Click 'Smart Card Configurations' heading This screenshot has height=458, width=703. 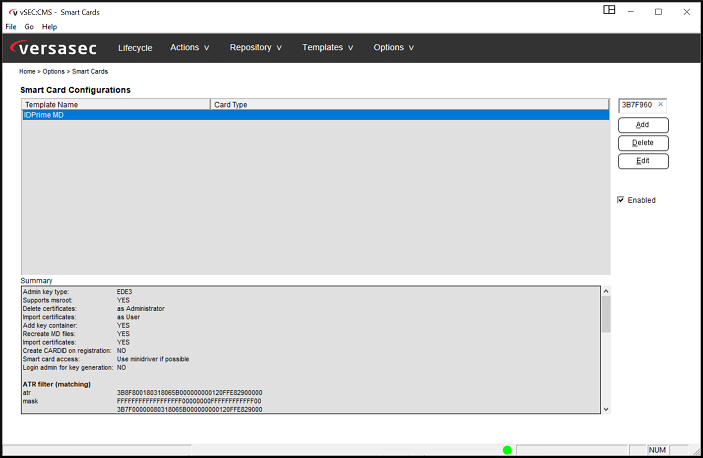tap(75, 90)
